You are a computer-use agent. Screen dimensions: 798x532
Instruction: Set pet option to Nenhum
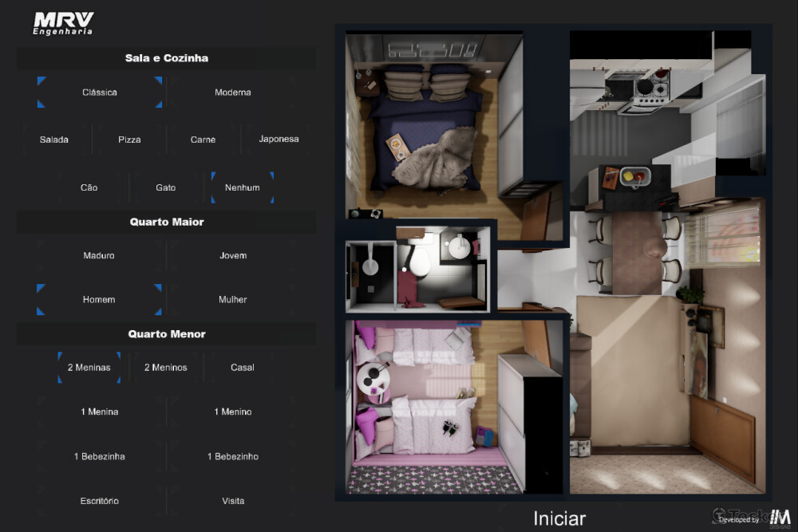(243, 187)
